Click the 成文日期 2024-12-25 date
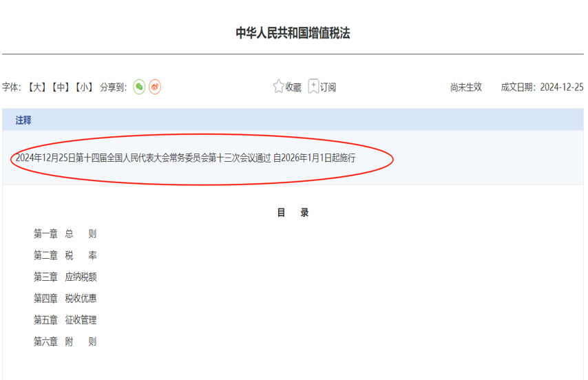The height and width of the screenshot is (380, 588). click(x=542, y=87)
